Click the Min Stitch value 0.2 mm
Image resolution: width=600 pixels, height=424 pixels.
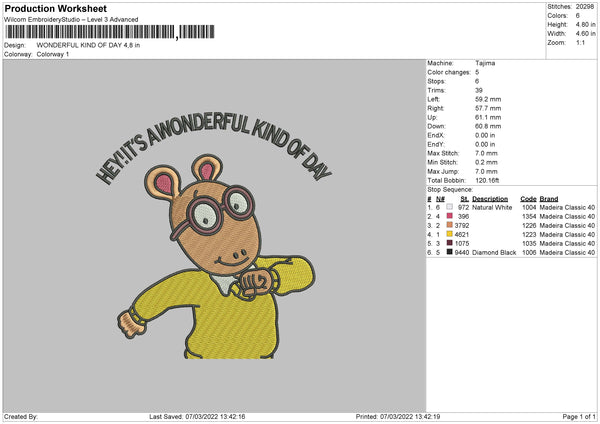coord(486,162)
